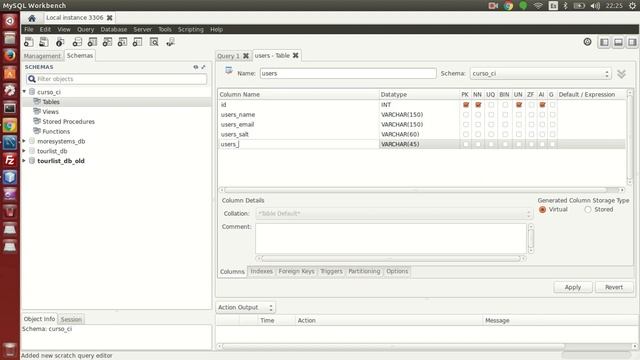Toggle the left sidebar panel icon
Image resolution: width=640 pixels, height=360 pixels.
click(604, 42)
